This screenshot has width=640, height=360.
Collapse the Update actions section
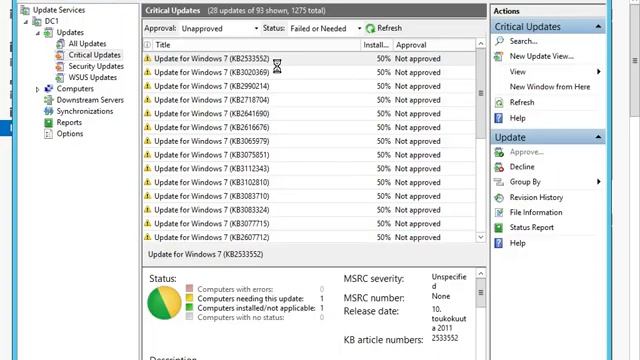tap(598, 137)
